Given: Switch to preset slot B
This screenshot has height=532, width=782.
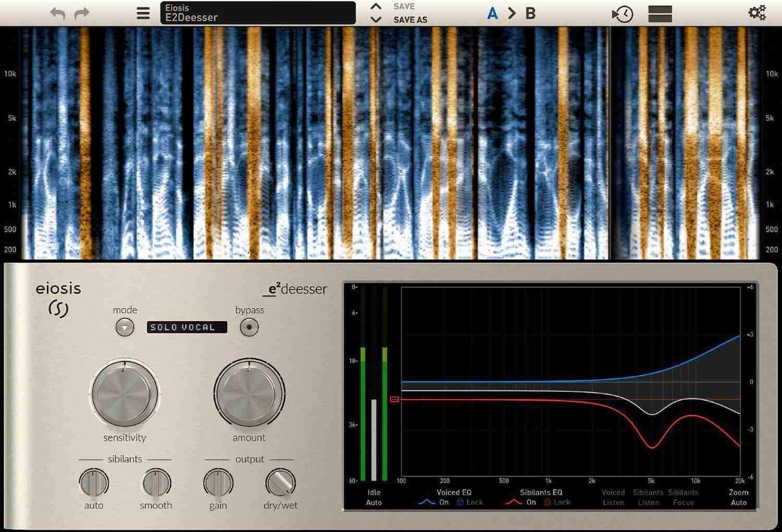Looking at the screenshot, I should pyautogui.click(x=530, y=13).
